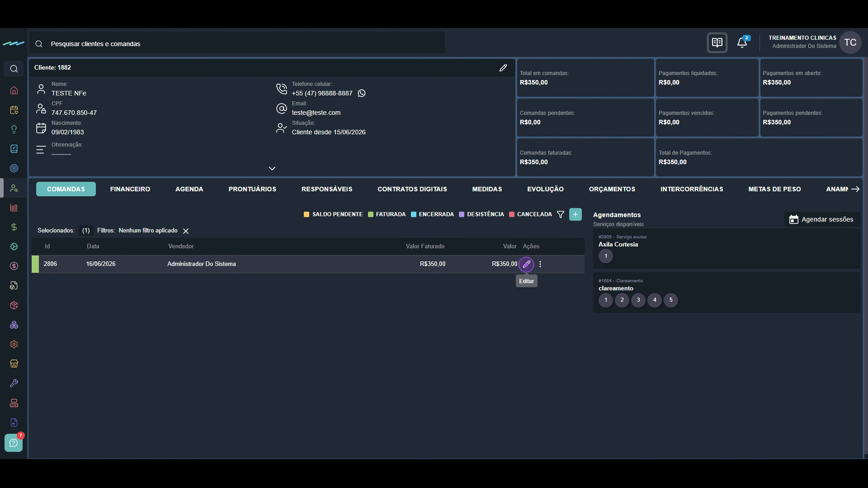This screenshot has height=488, width=868.
Task: Open the purple stacked cubes sidebar icon
Action: (x=14, y=325)
